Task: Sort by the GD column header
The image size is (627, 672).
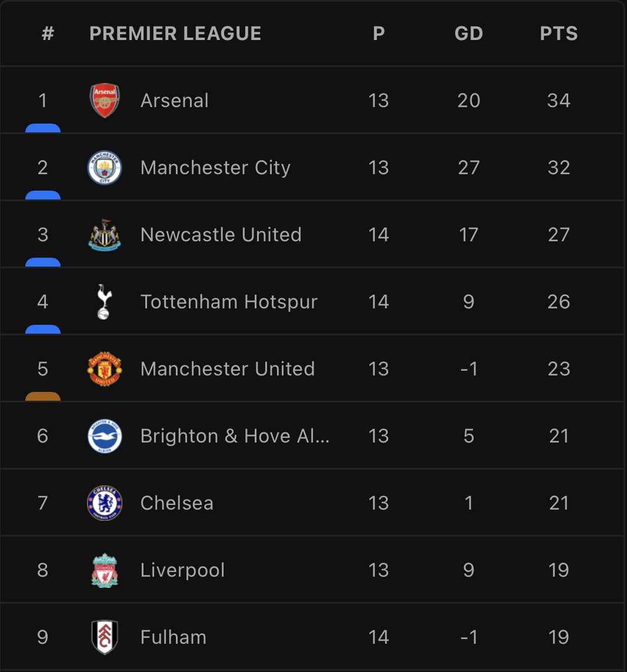Action: coord(469,34)
